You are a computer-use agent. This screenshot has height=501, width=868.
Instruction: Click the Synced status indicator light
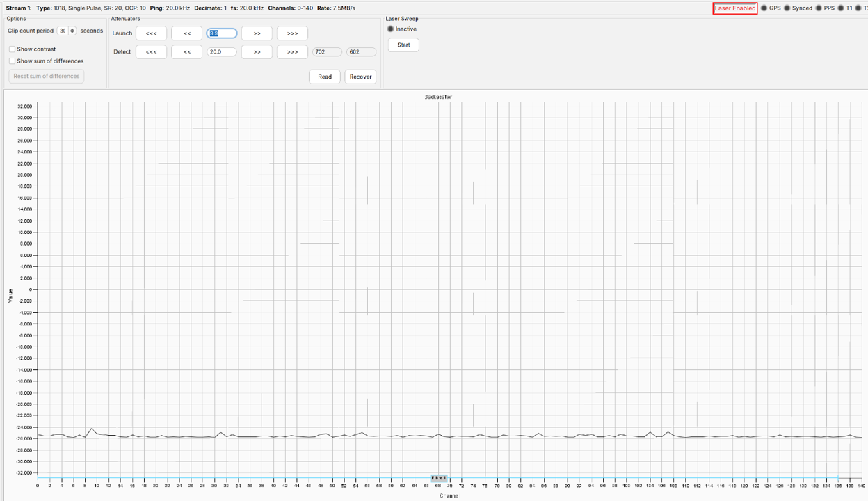point(787,8)
